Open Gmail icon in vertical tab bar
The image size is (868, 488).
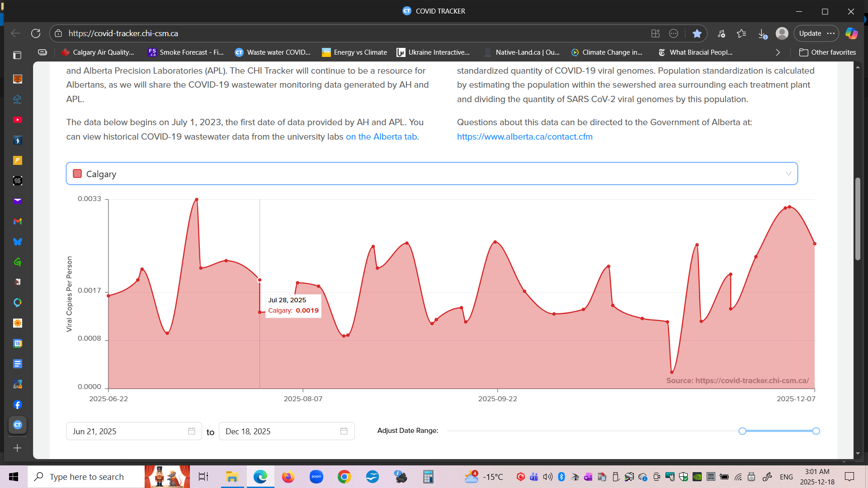tap(18, 221)
